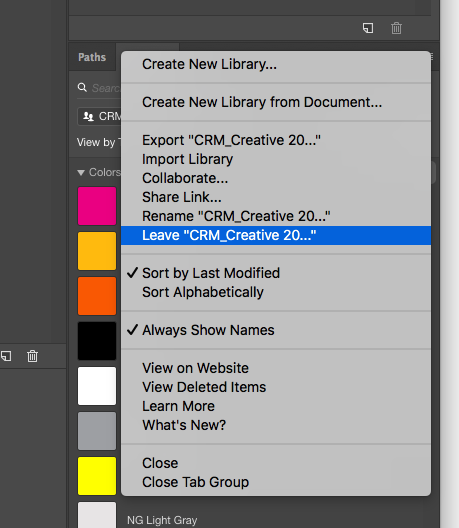Click the trash icon at left panel bottom
459x528 pixels.
pos(32,356)
